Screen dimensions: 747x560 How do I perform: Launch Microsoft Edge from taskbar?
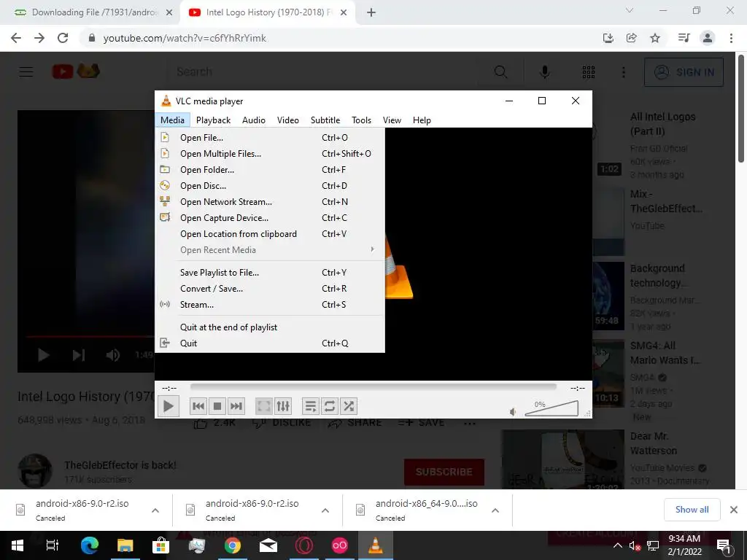pos(89,545)
